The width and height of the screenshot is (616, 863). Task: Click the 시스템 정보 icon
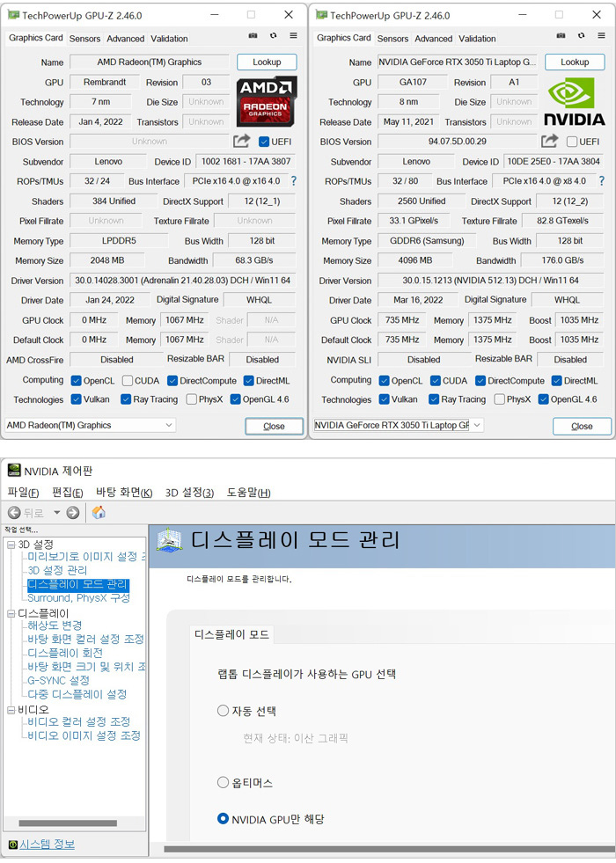pos(13,845)
